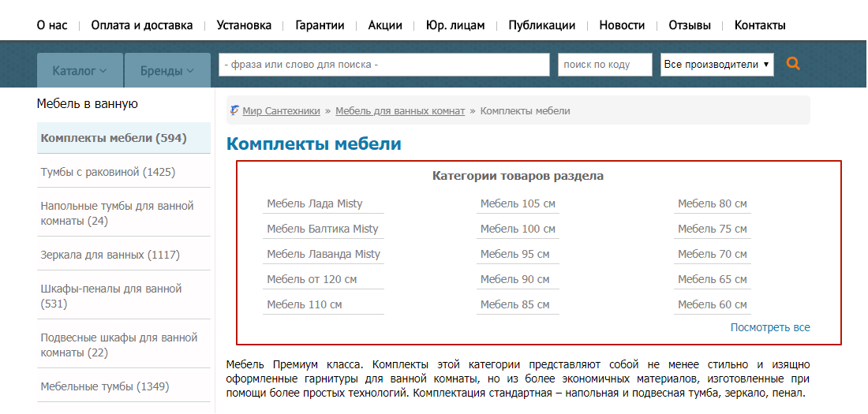
Task: Select the Мебель 60 см category
Action: point(712,304)
